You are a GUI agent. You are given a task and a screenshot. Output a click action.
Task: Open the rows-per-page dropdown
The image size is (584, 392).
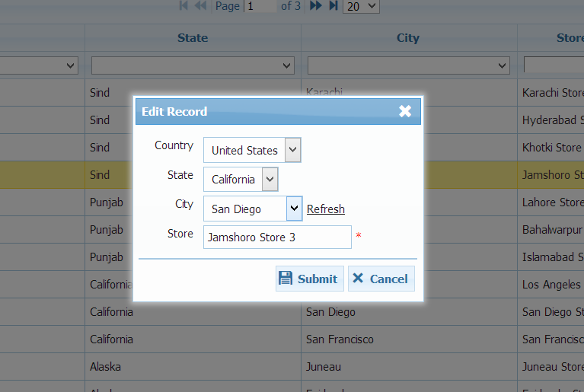point(361,6)
